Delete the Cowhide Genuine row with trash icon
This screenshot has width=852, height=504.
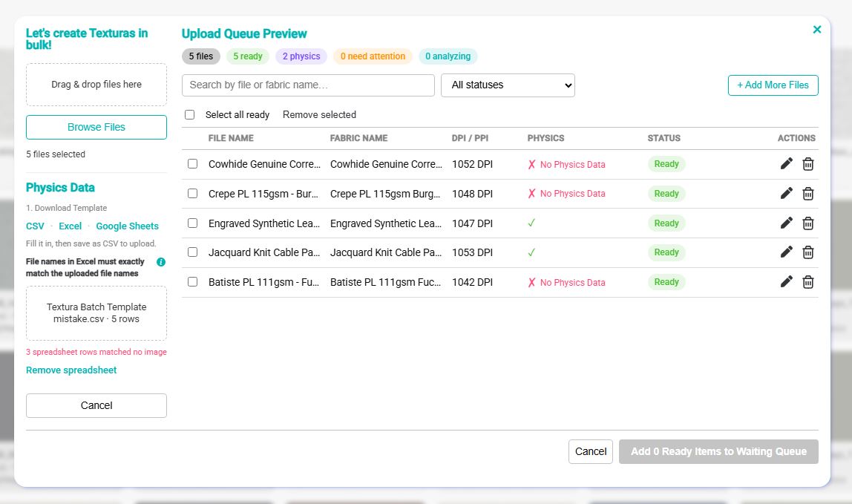pos(808,163)
